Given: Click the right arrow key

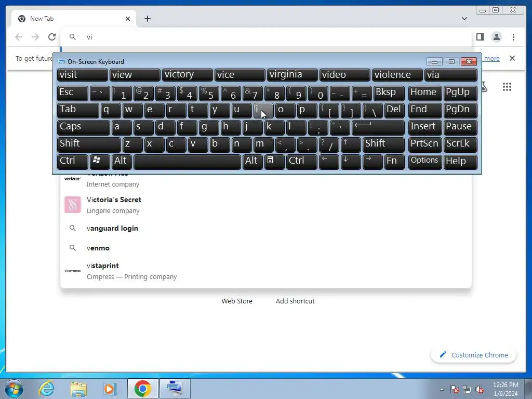Looking at the screenshot, I should point(373,162).
